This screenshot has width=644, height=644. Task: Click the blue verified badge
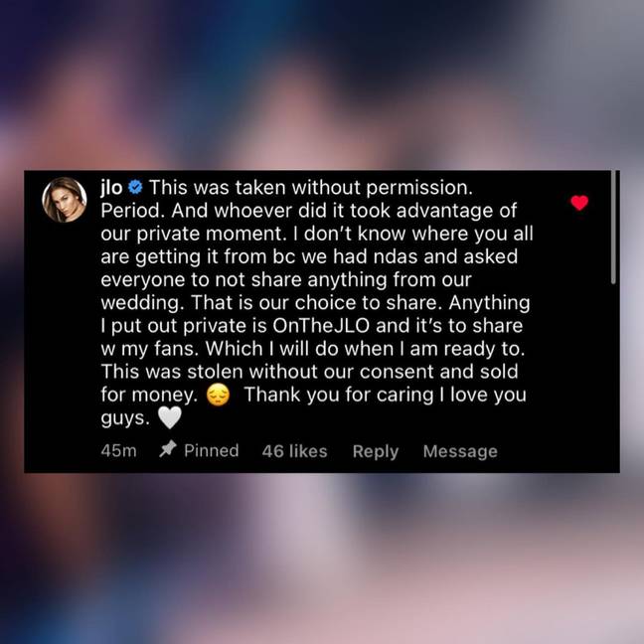(135, 187)
